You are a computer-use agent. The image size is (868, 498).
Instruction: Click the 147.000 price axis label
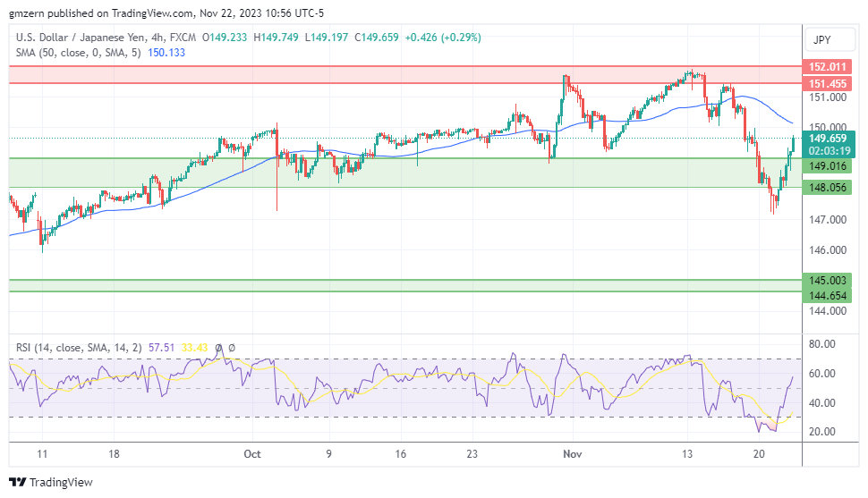828,220
